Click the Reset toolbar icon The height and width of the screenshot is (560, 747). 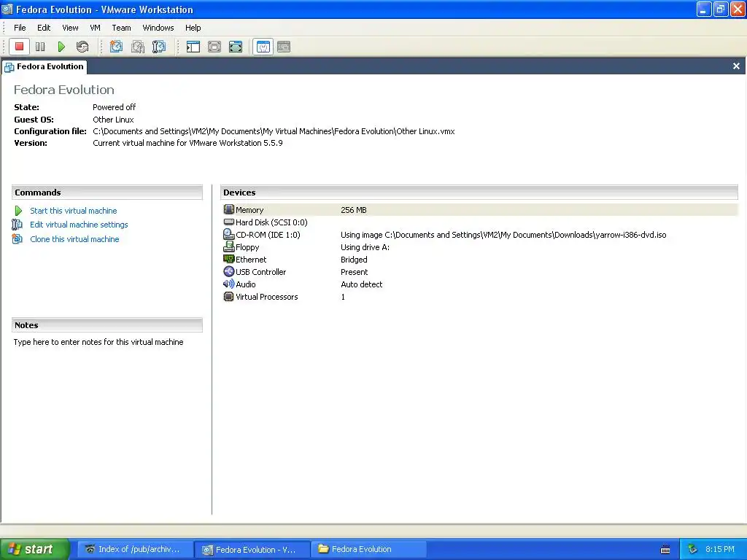(82, 47)
